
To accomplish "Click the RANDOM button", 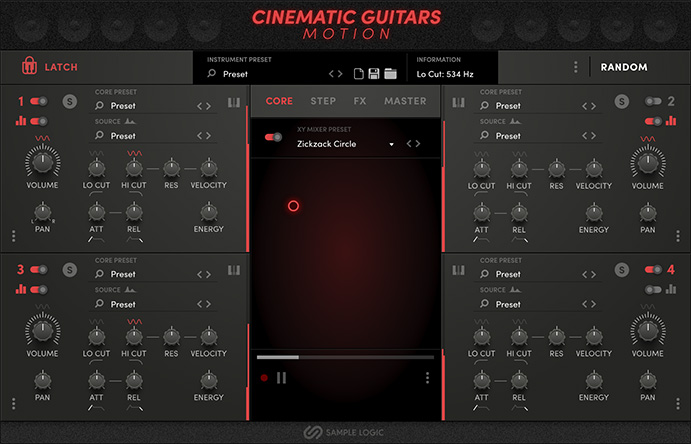I will [624, 68].
